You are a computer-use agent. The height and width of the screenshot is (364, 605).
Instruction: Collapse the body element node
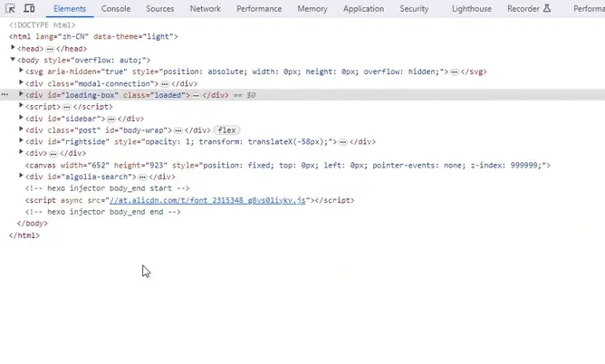click(13, 60)
